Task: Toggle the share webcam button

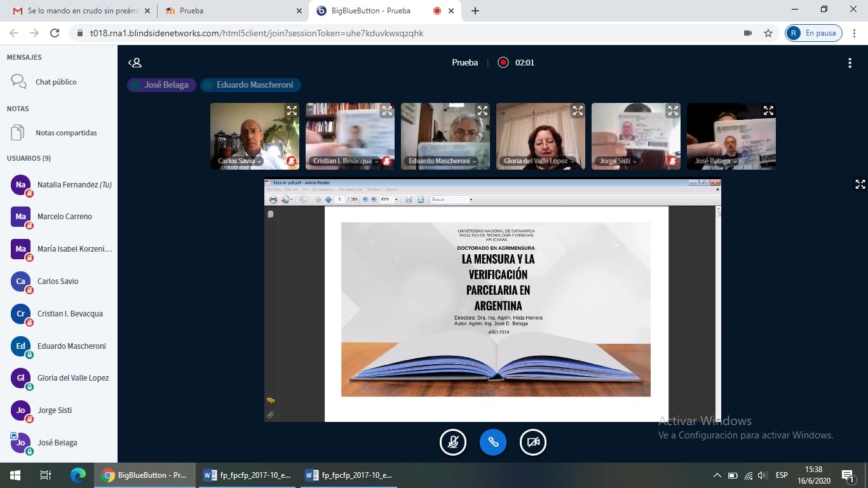Action: tap(533, 442)
